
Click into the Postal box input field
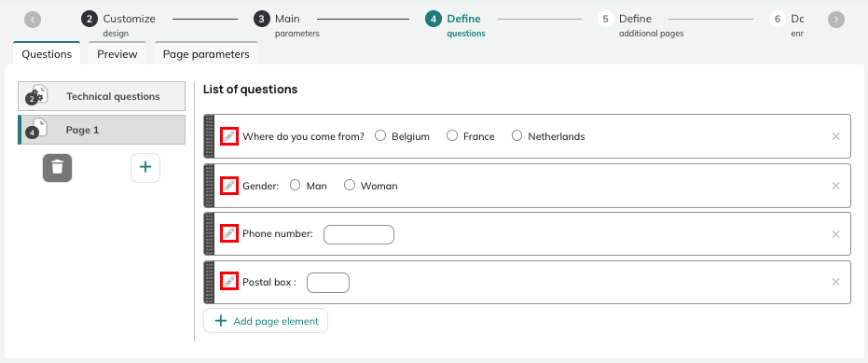pos(328,283)
